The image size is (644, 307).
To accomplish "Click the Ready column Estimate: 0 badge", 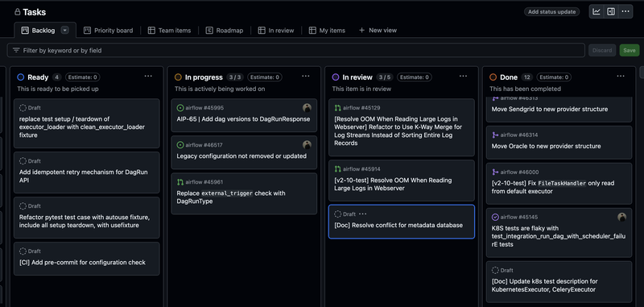I will (x=83, y=77).
